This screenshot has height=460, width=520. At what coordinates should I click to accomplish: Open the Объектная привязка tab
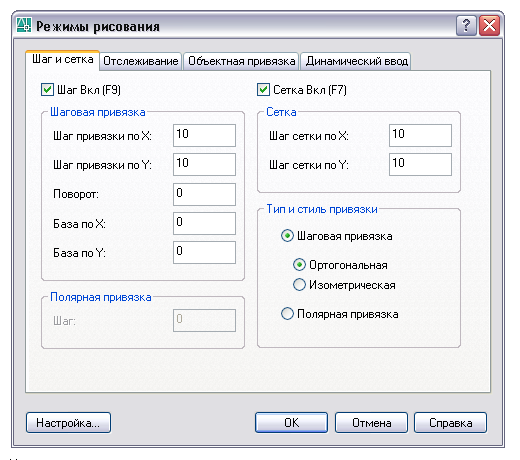pos(241,61)
